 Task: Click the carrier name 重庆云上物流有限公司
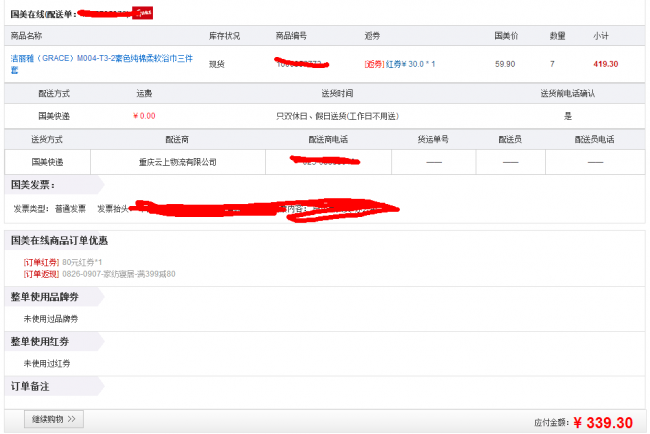click(x=177, y=161)
